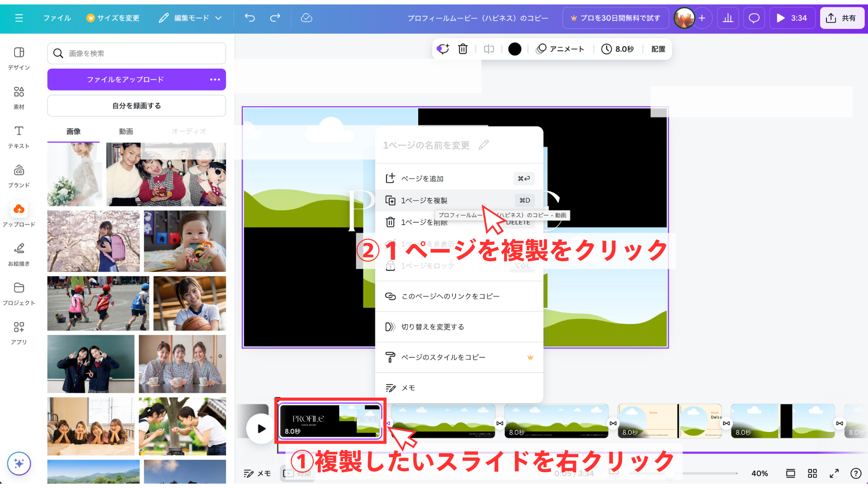Click 自分を録画する button

coord(137,106)
